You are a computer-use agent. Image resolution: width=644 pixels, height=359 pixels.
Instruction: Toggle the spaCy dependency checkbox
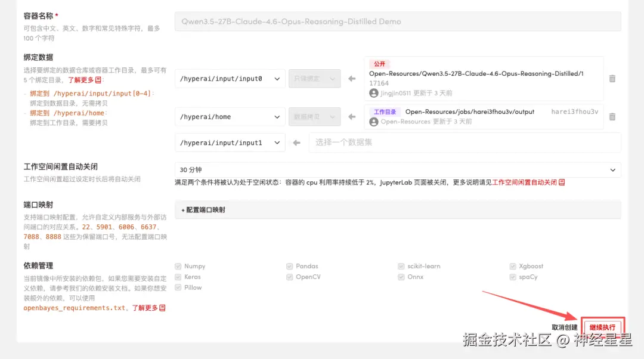[x=513, y=277]
